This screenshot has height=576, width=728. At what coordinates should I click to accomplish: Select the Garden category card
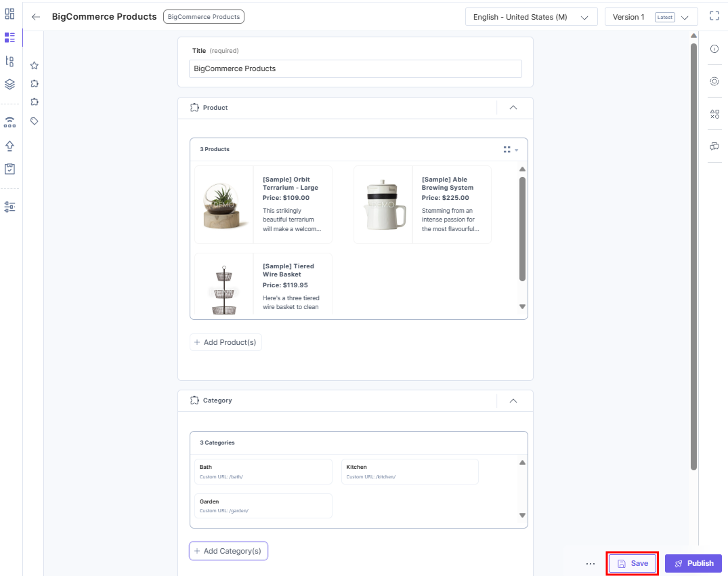(263, 505)
